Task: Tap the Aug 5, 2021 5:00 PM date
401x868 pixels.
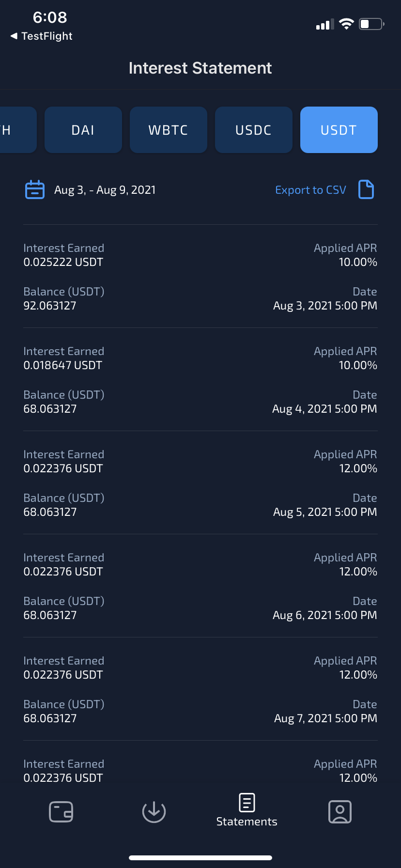Action: coord(325,512)
